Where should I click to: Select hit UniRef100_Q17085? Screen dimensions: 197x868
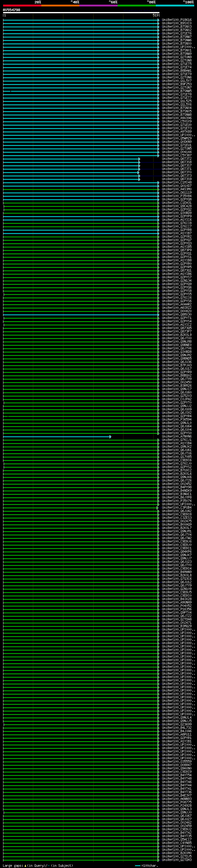pyautogui.click(x=177, y=457)
